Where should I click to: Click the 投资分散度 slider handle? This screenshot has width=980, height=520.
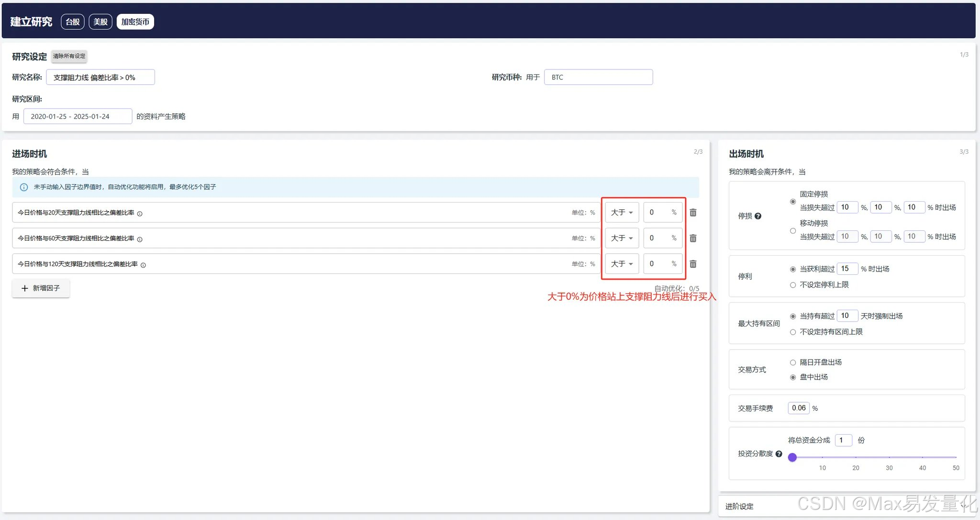[x=792, y=457]
